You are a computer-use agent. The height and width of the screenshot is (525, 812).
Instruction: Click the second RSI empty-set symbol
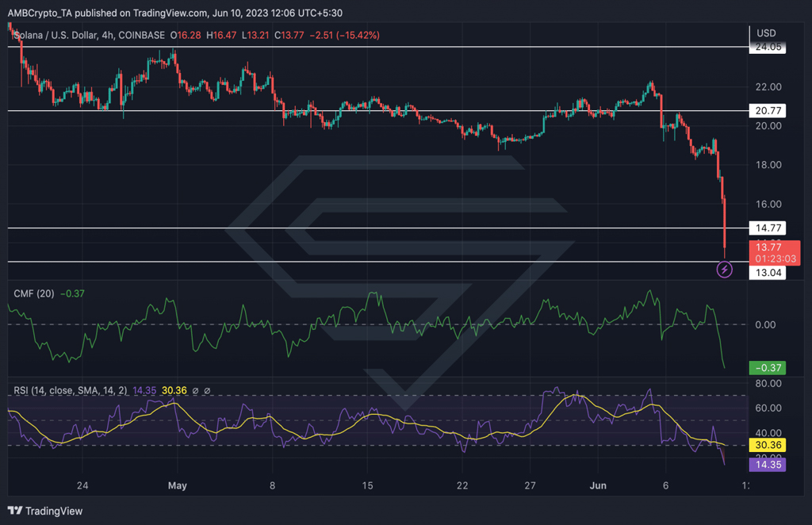coord(207,391)
